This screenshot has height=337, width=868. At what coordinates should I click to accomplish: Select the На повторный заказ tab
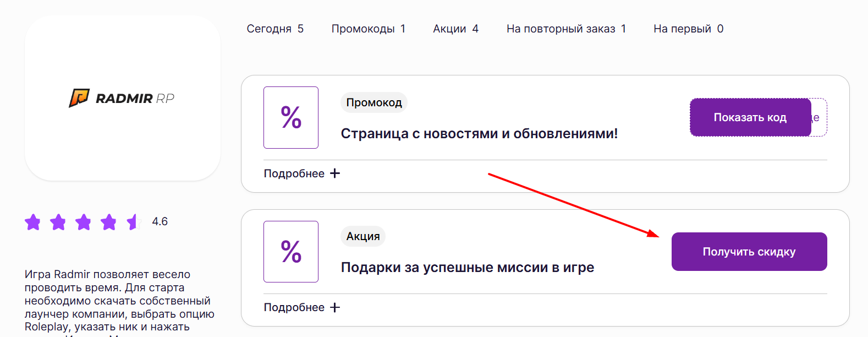566,28
